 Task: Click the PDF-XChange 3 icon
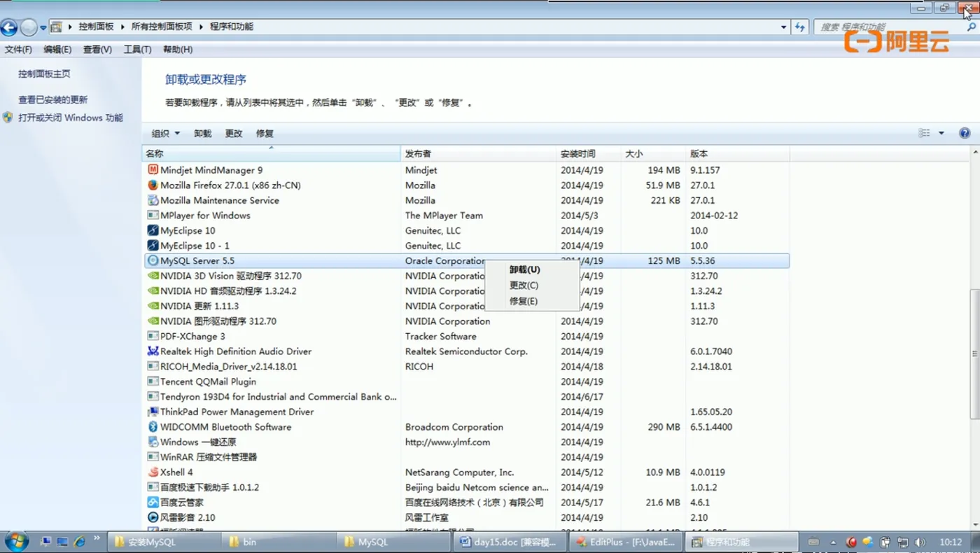pyautogui.click(x=153, y=336)
